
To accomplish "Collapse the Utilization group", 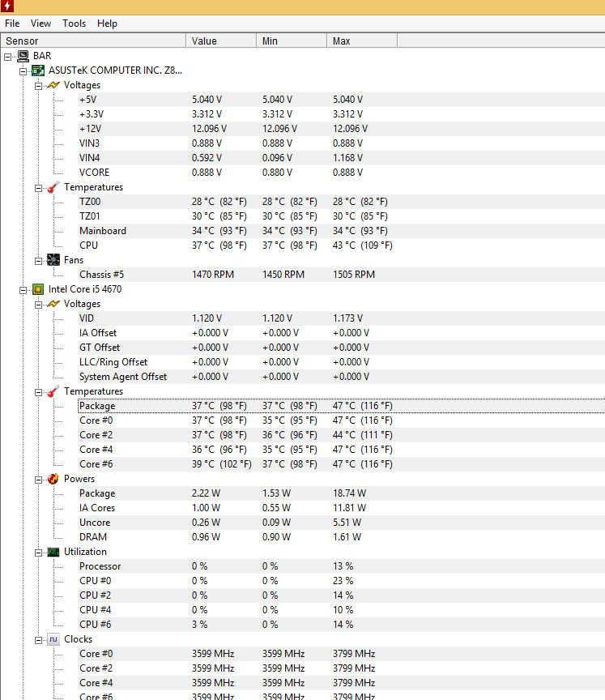I will [x=38, y=553].
